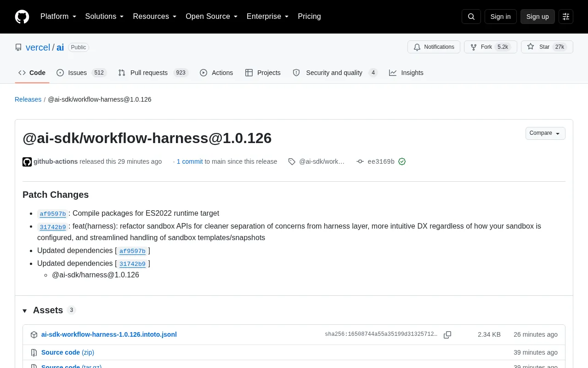
Task: Click the Sign in button
Action: point(501,17)
